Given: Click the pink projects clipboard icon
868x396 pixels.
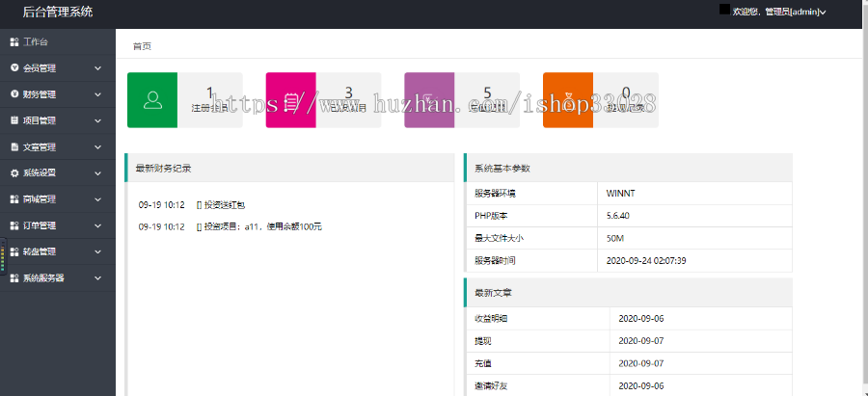Looking at the screenshot, I should (290, 100).
